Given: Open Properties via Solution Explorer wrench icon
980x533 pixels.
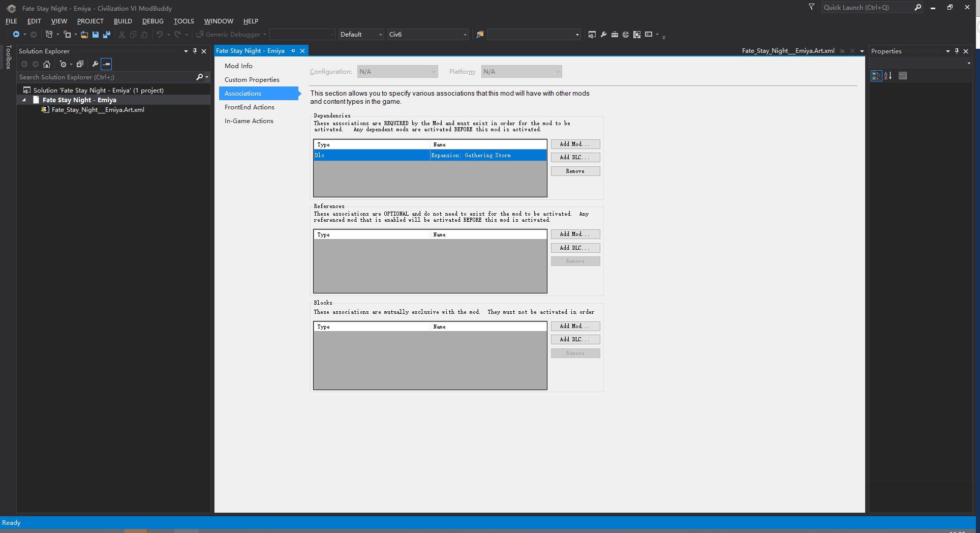Looking at the screenshot, I should (95, 64).
